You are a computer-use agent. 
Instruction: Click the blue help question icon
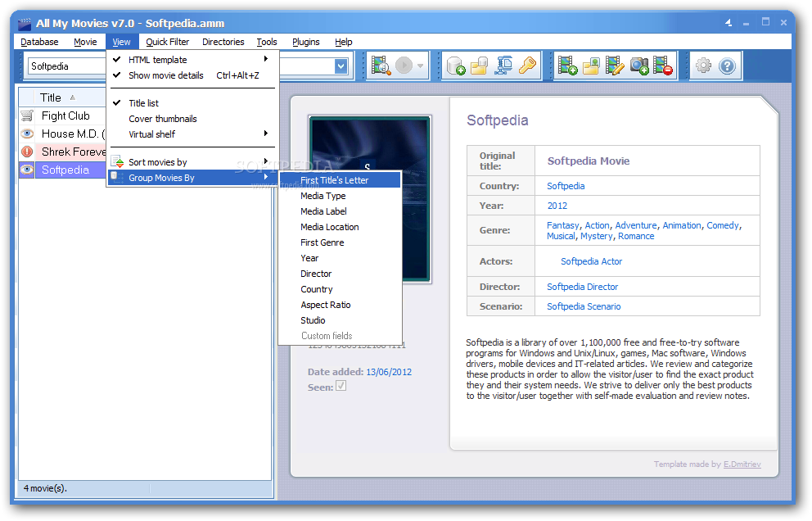pos(727,66)
